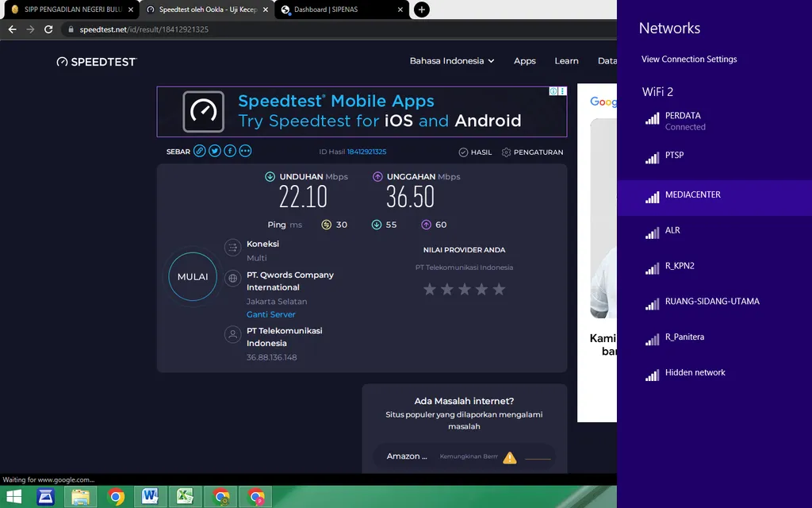
Task: Open File Explorer from the taskbar
Action: [x=80, y=497]
